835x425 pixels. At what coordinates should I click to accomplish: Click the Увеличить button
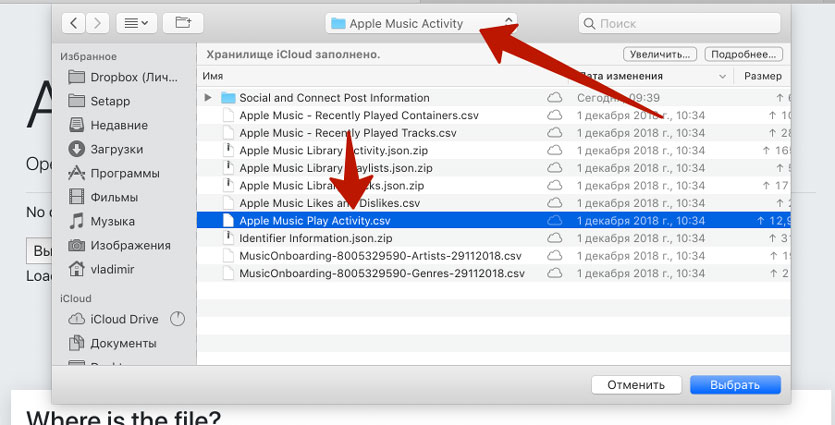(660, 54)
